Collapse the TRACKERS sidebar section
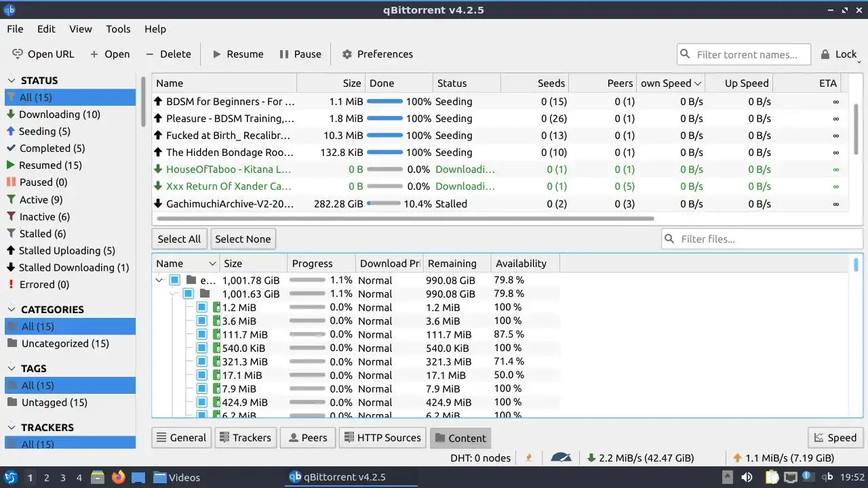The width and height of the screenshot is (868, 488). tap(12, 428)
